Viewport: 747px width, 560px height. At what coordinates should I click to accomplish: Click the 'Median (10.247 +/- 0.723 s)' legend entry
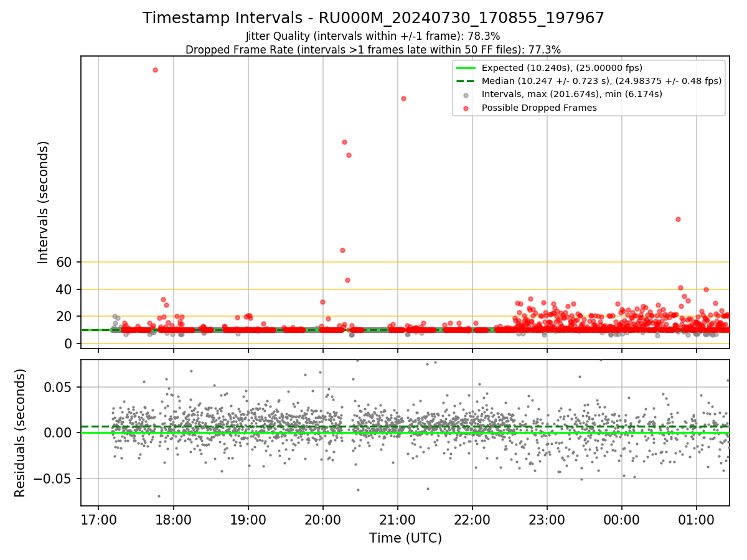[x=602, y=81]
